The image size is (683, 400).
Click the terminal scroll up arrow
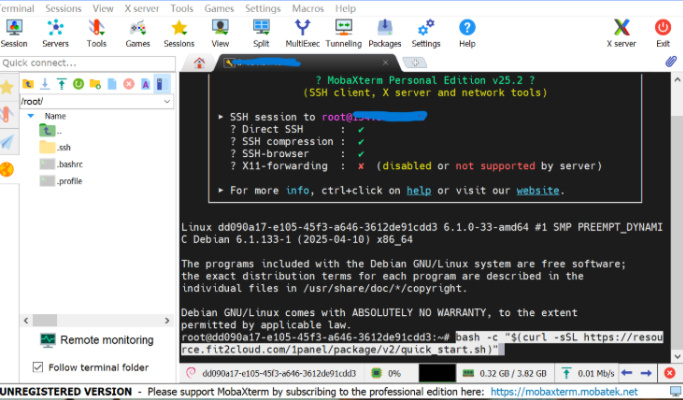click(677, 80)
